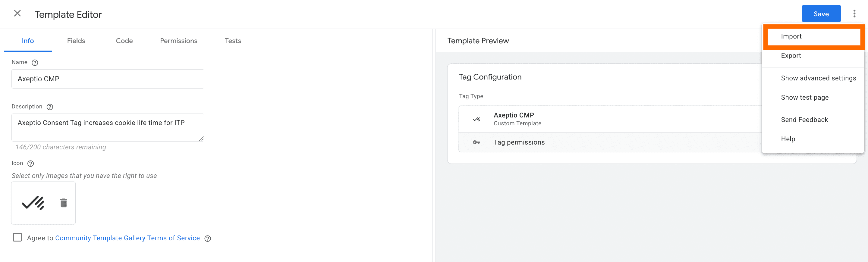Viewport: 868px width, 262px height.
Task: Click into the Description text area
Action: (x=108, y=127)
